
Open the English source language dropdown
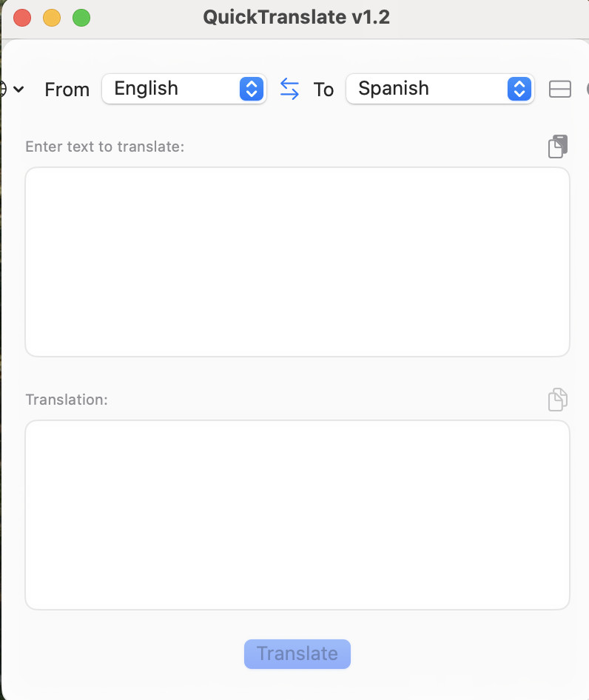click(x=184, y=90)
